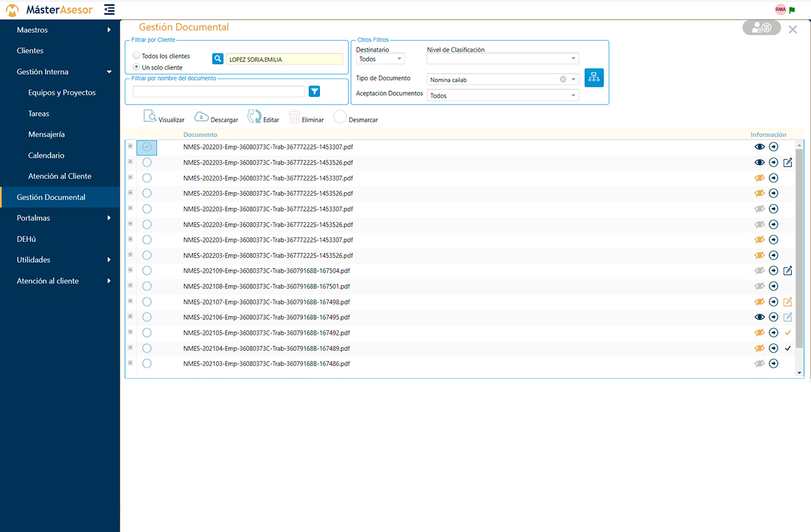Screen dimensions: 811x532
Task: Click the Visualizar document icon
Action: click(150, 116)
